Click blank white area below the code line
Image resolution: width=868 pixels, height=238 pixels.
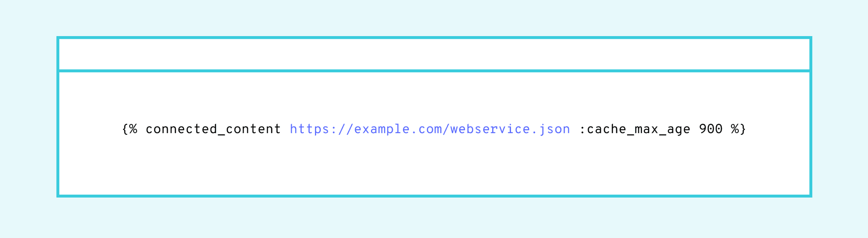[x=434, y=167]
